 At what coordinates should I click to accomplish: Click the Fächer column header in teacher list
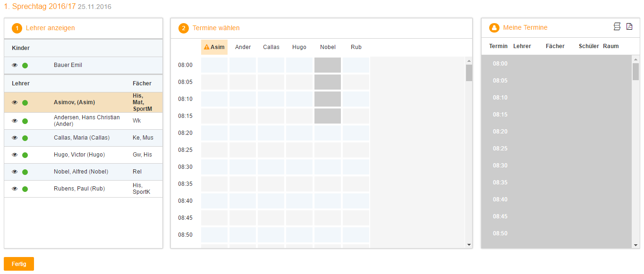tap(142, 83)
